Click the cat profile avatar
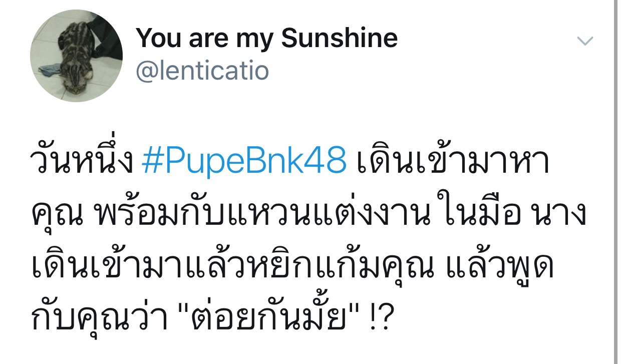The width and height of the screenshot is (622, 364). point(77,56)
